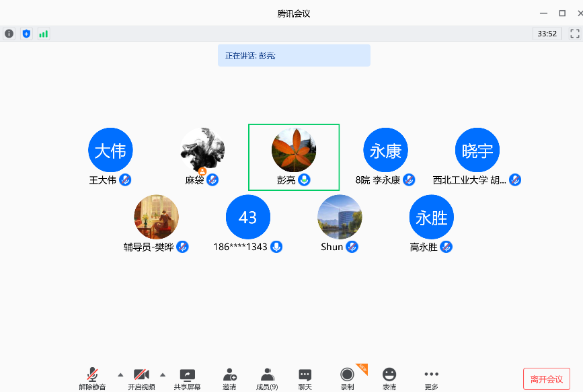
Task: Unmute microphone with 解除静音
Action: coord(92,379)
